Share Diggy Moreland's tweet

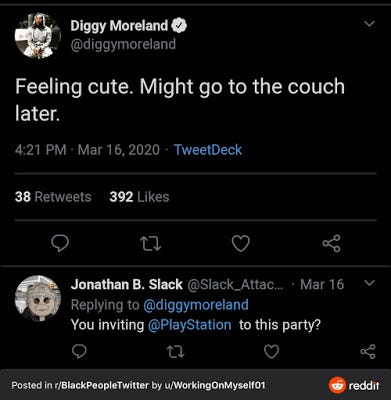pos(331,243)
